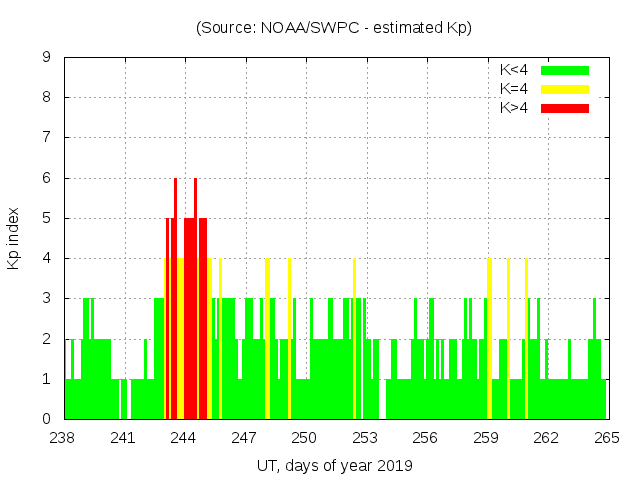Click the x-axis tick label 256
The image size is (640, 480).
coord(426,438)
